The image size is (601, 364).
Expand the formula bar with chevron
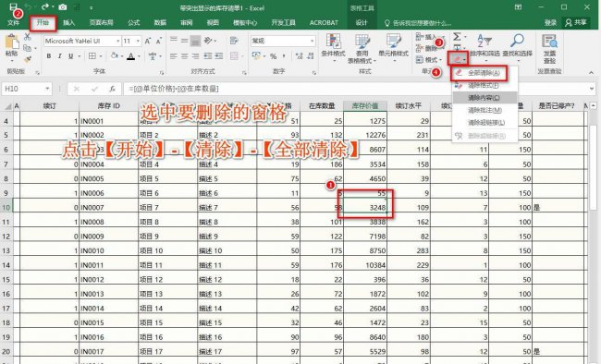[x=592, y=89]
